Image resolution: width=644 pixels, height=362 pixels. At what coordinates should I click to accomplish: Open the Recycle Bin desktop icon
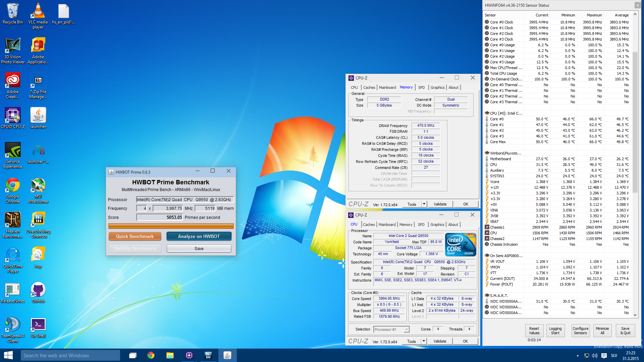pyautogui.click(x=13, y=14)
